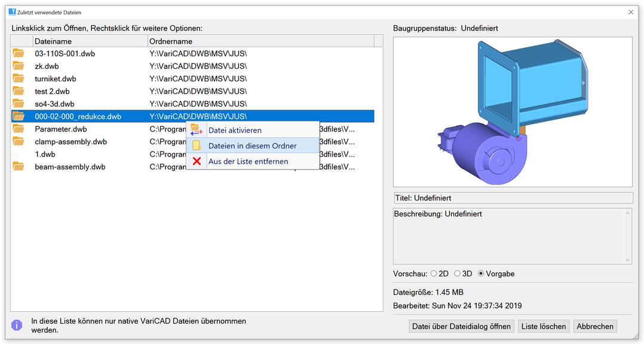The height and width of the screenshot is (344, 644).
Task: Click folder icon beside turniket.dwb
Action: [19, 78]
